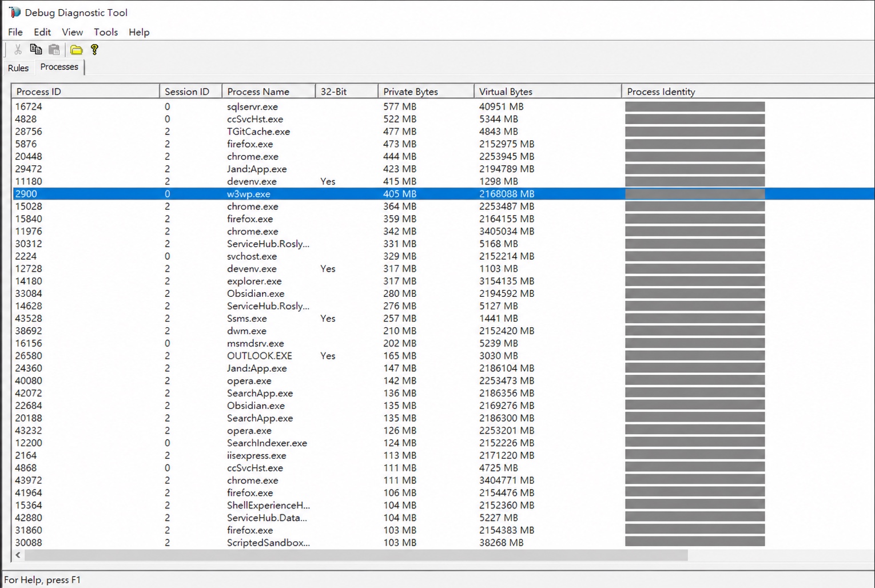Select chrome.exe with process ID 15028

click(x=443, y=206)
